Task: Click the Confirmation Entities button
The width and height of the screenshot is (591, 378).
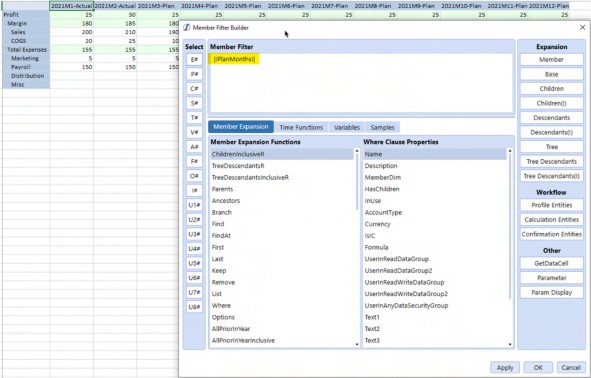Action: point(551,234)
